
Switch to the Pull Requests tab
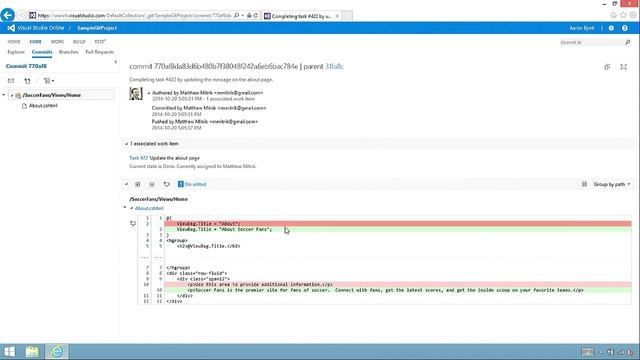point(100,52)
